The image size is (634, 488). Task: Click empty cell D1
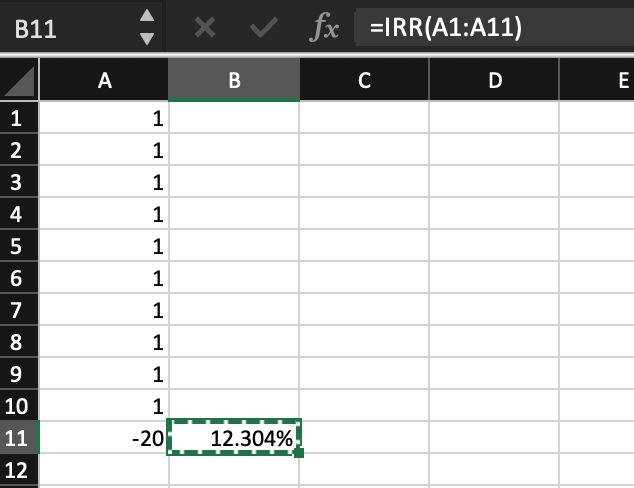coord(495,118)
